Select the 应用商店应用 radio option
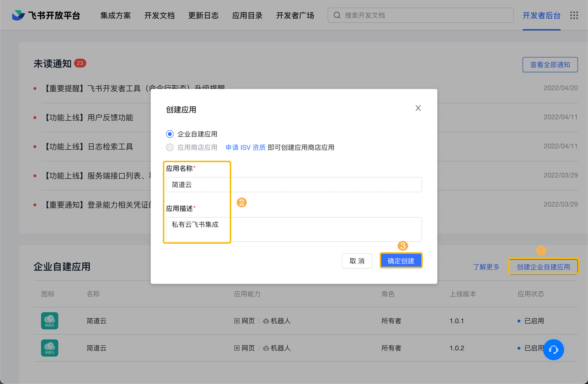588x384 pixels. (x=170, y=147)
